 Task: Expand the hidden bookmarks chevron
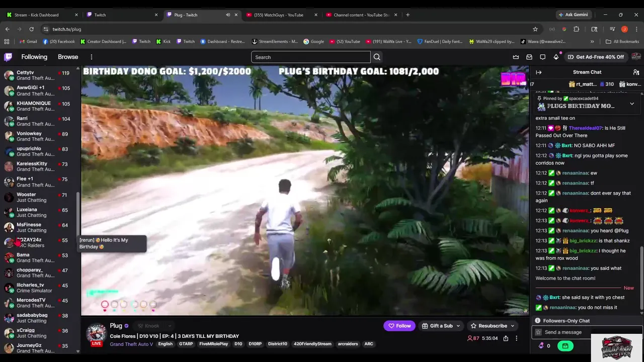point(592,42)
